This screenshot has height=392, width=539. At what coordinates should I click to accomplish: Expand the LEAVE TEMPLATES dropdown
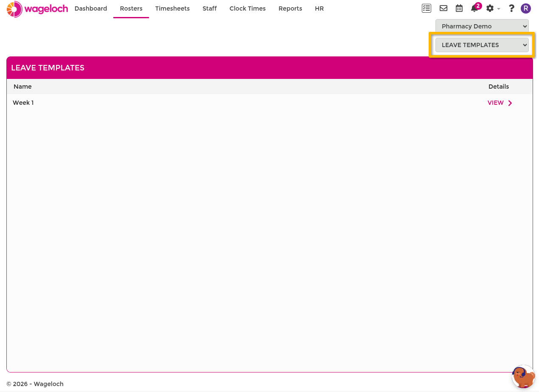(482, 45)
